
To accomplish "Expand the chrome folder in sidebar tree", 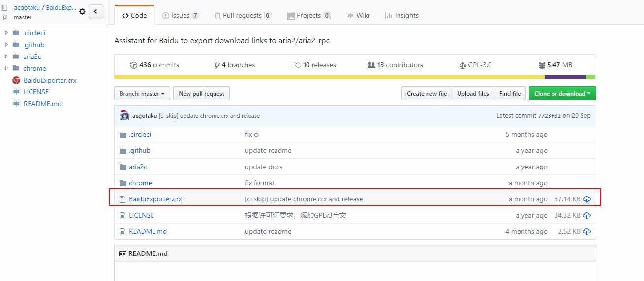I will click(x=6, y=68).
